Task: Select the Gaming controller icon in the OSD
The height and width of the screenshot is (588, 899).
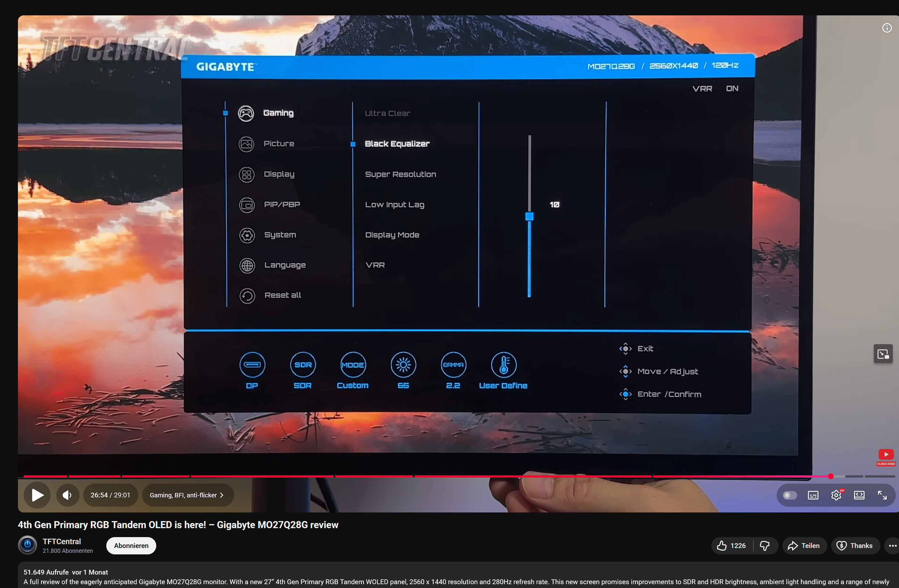Action: [246, 113]
